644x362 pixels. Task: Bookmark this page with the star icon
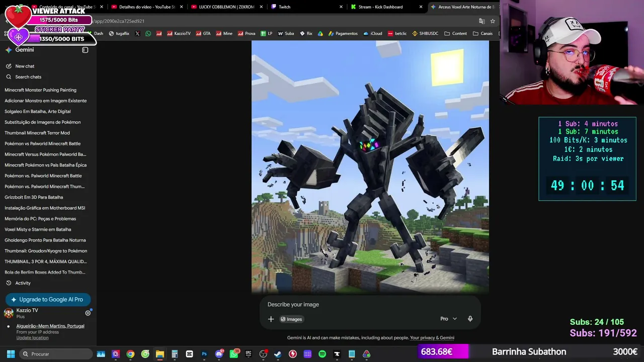tap(493, 21)
